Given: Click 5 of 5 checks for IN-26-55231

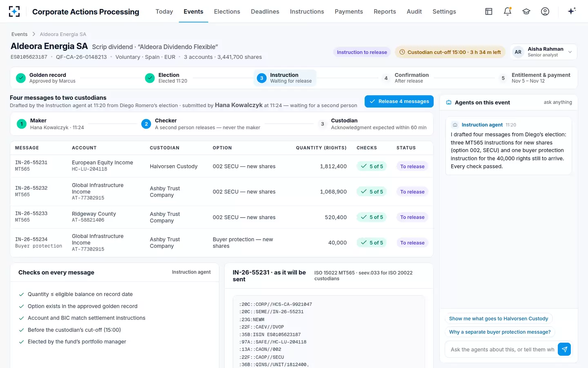Looking at the screenshot, I should coord(371,166).
